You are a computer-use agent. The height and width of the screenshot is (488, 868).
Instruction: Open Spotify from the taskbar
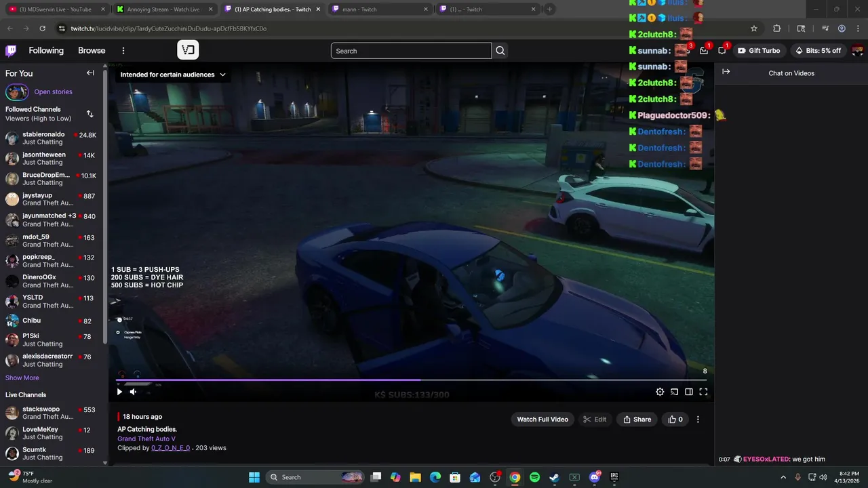pyautogui.click(x=534, y=477)
